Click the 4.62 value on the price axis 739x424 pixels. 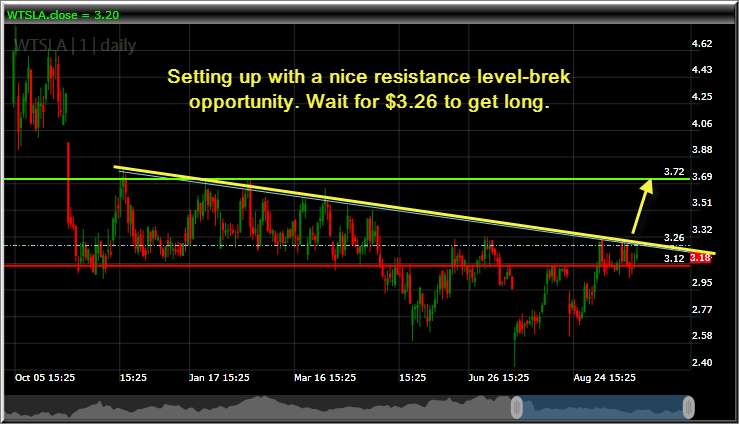(x=702, y=44)
